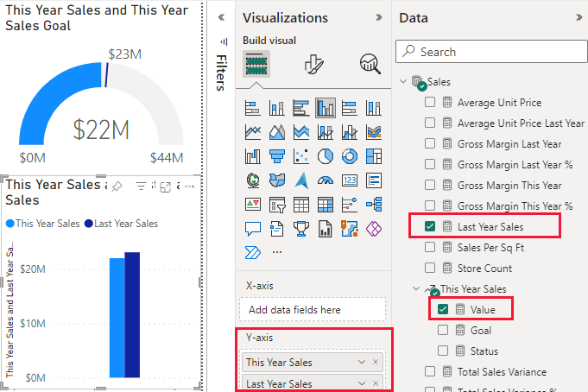Open the Analytics magnifier pane

tap(370, 64)
